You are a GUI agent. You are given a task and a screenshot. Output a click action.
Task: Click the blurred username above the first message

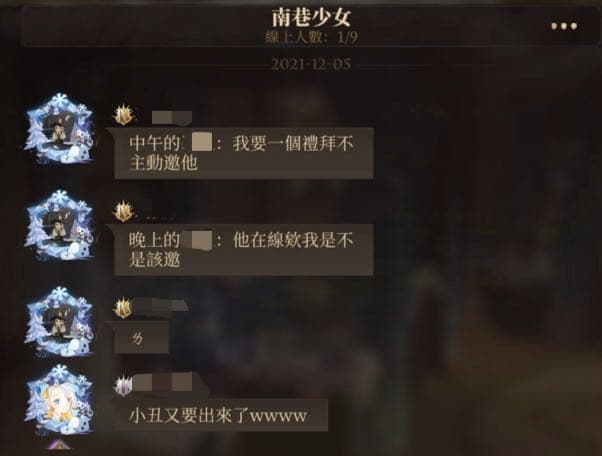[172, 117]
